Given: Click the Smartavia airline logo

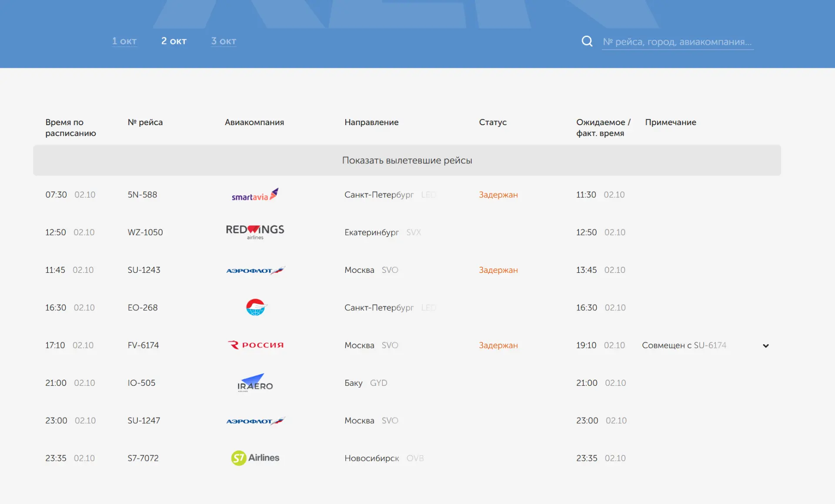Looking at the screenshot, I should tap(255, 195).
